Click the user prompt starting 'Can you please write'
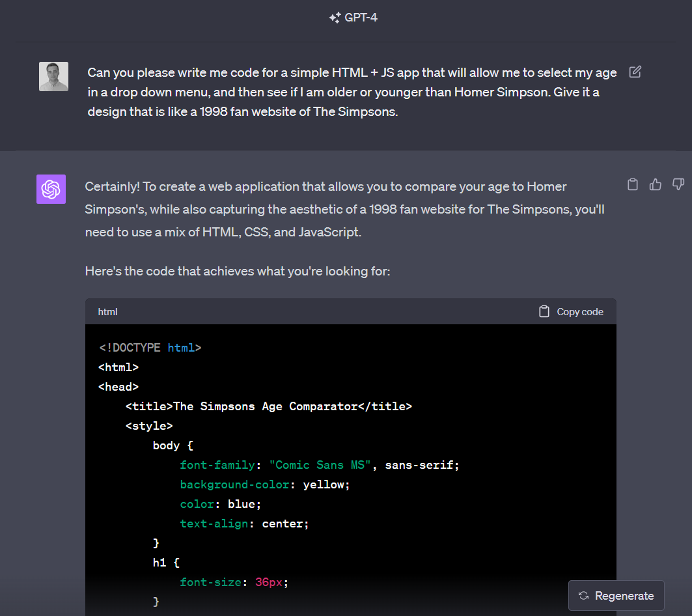 pyautogui.click(x=352, y=92)
